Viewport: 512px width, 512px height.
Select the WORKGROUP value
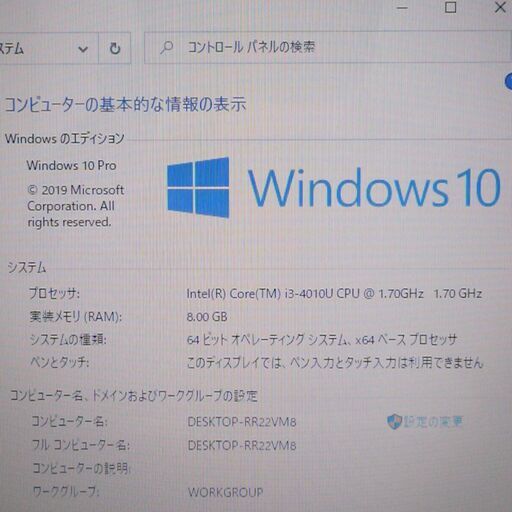(226, 492)
